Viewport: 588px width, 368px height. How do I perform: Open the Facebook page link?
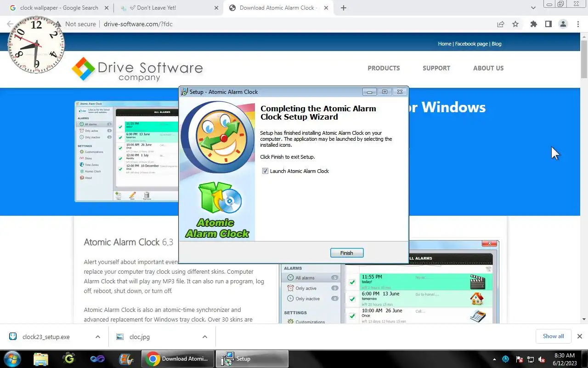(471, 44)
